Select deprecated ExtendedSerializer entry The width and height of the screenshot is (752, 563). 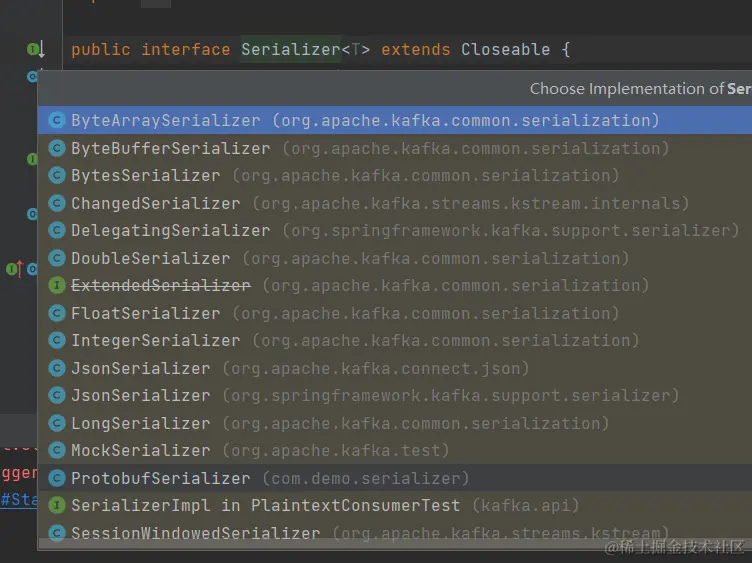(395, 286)
